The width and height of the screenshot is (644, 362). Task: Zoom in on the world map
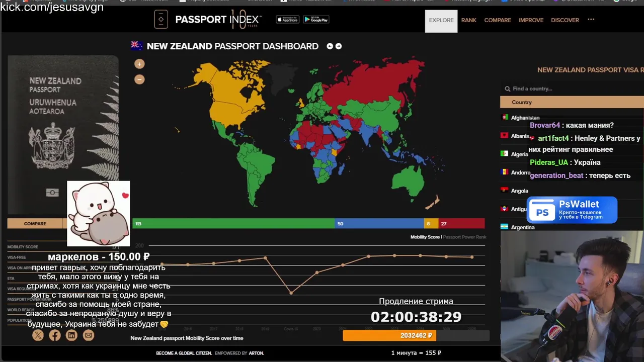click(x=139, y=64)
